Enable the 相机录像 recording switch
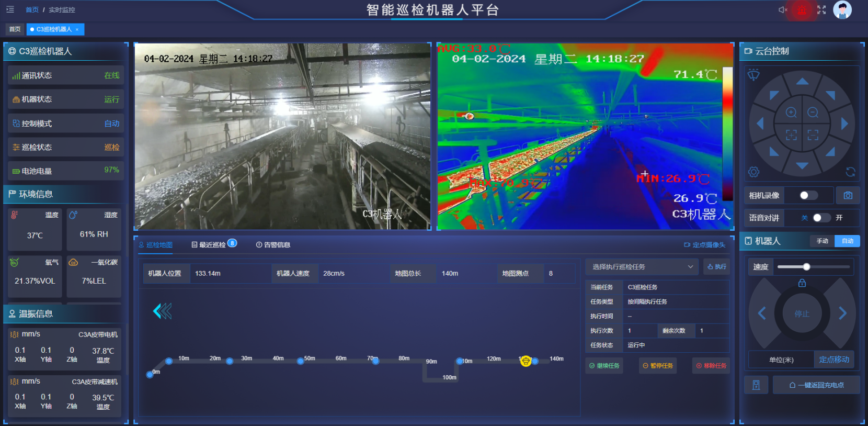Screen dimensions: 868x426 808,195
